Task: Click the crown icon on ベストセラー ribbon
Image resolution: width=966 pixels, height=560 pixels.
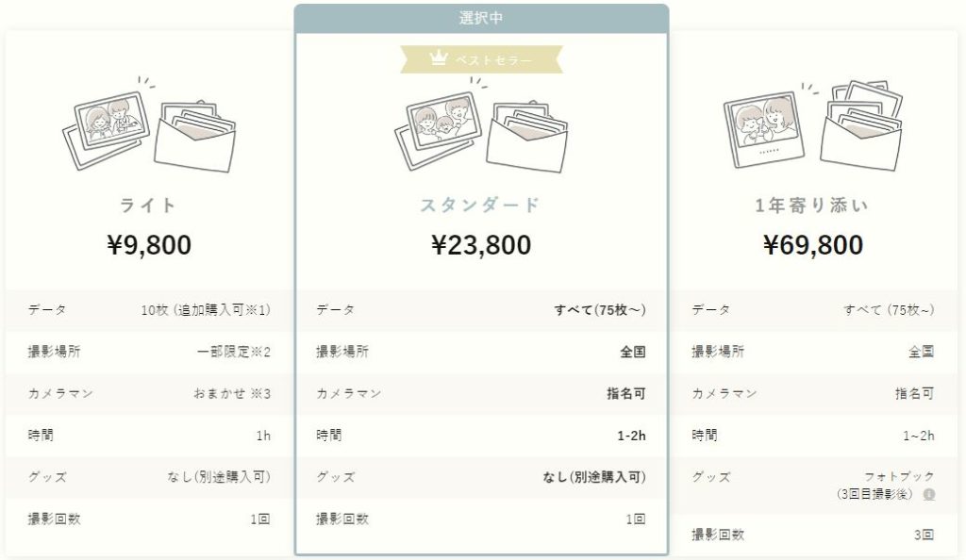Action: [x=438, y=58]
